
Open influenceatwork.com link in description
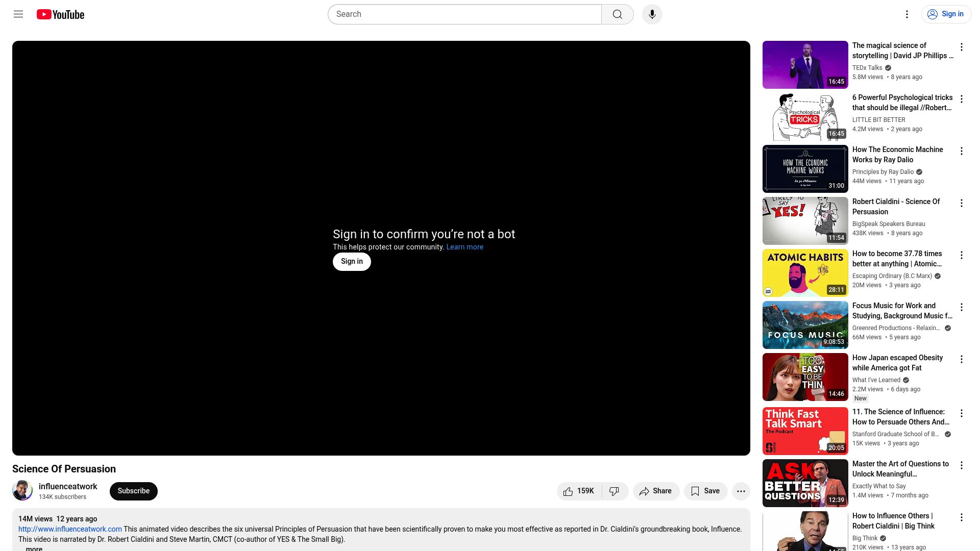(70, 529)
